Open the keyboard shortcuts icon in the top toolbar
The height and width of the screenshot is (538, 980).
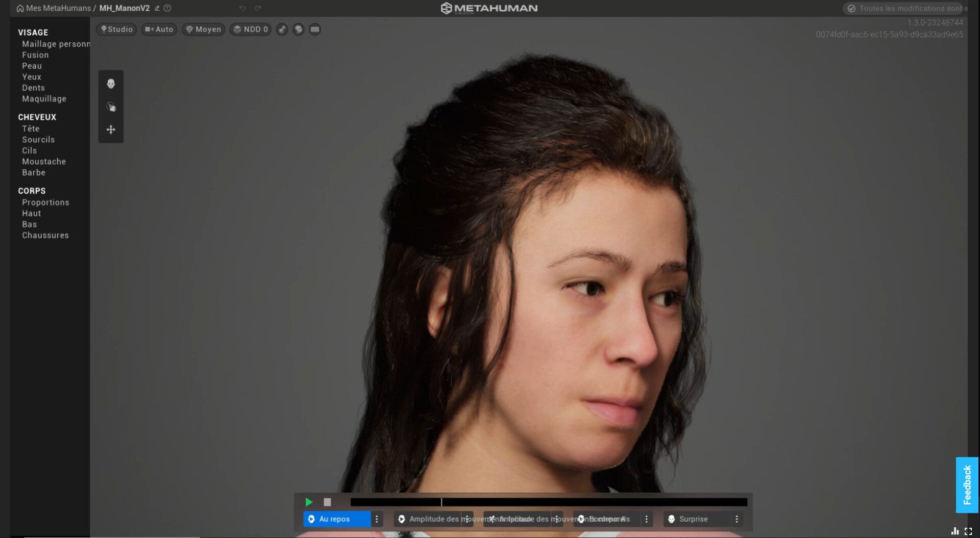(x=314, y=30)
